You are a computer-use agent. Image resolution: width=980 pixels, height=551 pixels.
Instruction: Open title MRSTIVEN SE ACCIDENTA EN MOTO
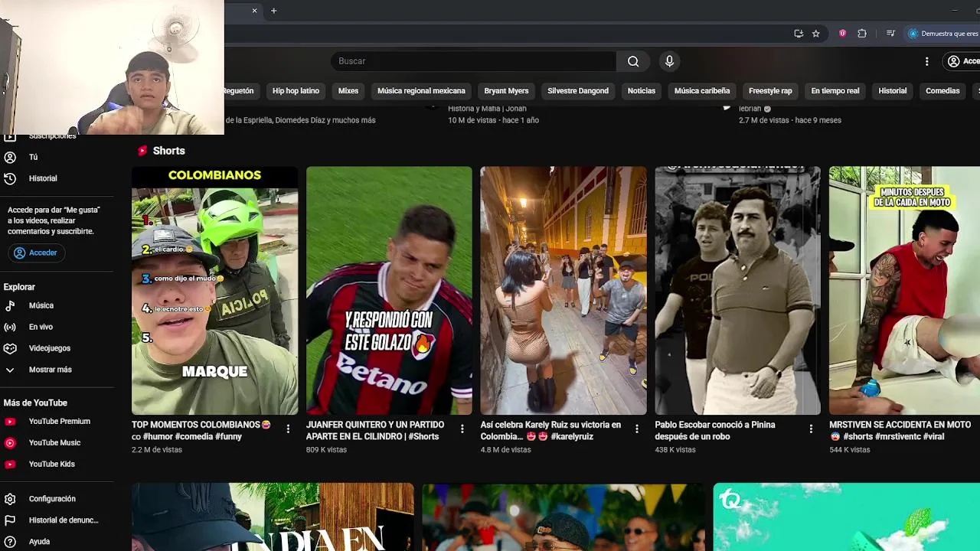pyautogui.click(x=900, y=431)
